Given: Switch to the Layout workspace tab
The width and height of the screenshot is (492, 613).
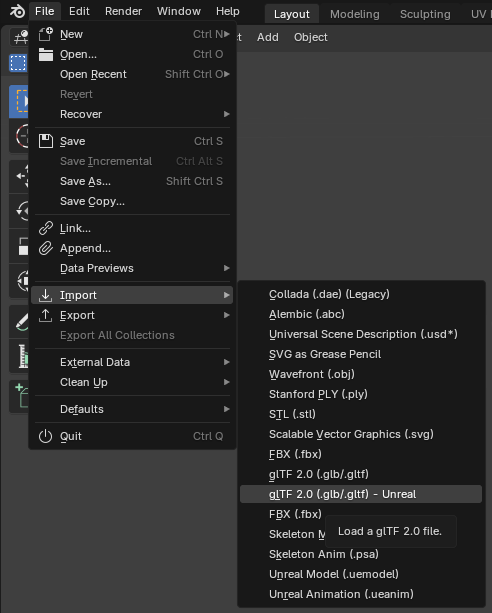Looking at the screenshot, I should coord(291,14).
